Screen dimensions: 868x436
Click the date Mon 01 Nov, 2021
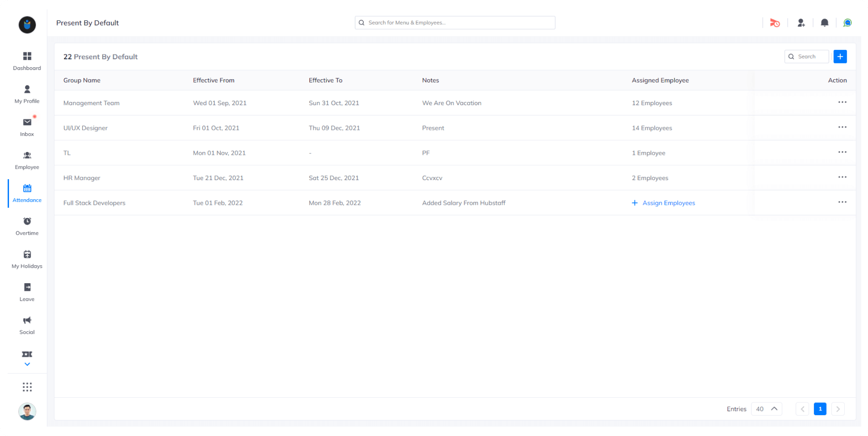[219, 153]
